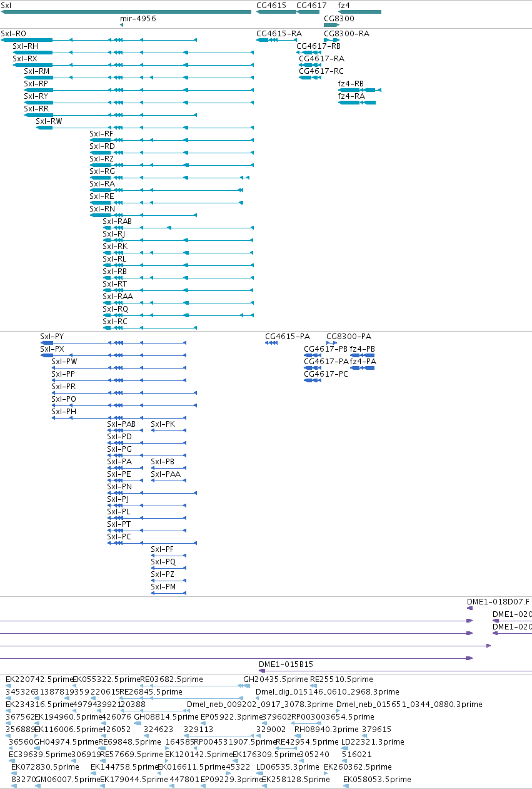Click the Sxl-RZ transcript label
The height and width of the screenshot is (789, 532).
tap(101, 159)
